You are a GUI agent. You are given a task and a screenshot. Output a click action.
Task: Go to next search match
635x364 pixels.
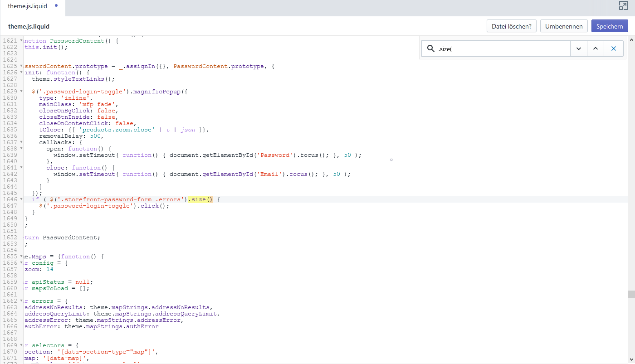pyautogui.click(x=579, y=49)
